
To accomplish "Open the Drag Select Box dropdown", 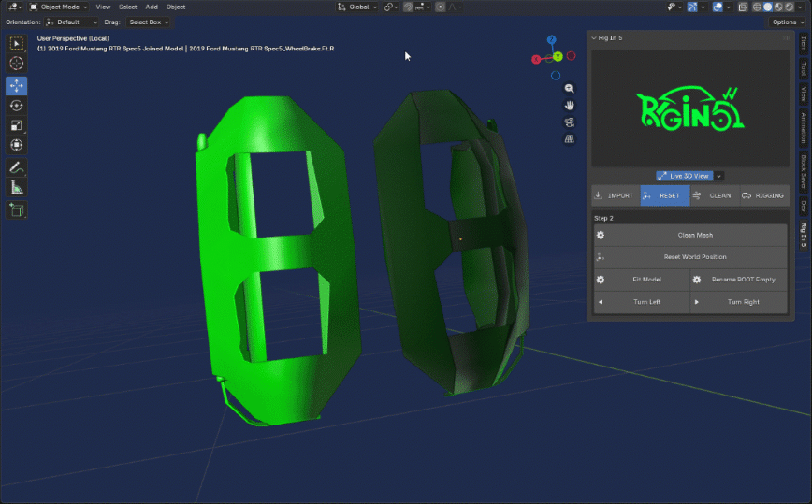I will click(149, 22).
